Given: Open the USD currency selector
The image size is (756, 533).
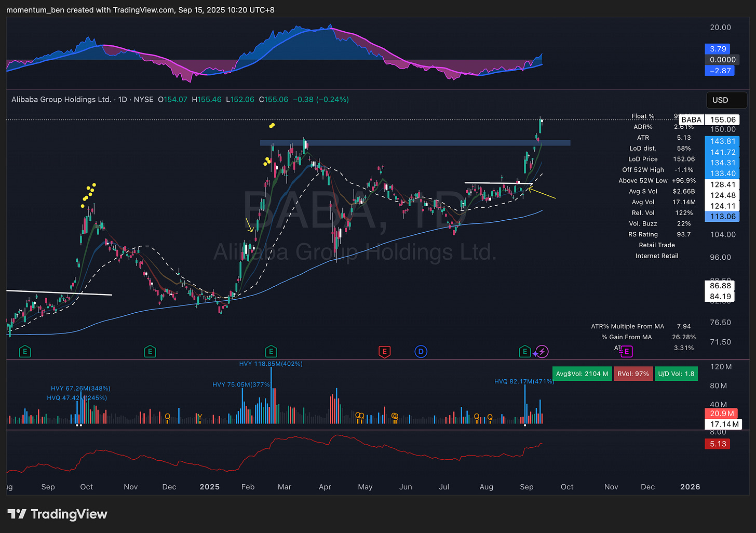Looking at the screenshot, I should coord(726,100).
